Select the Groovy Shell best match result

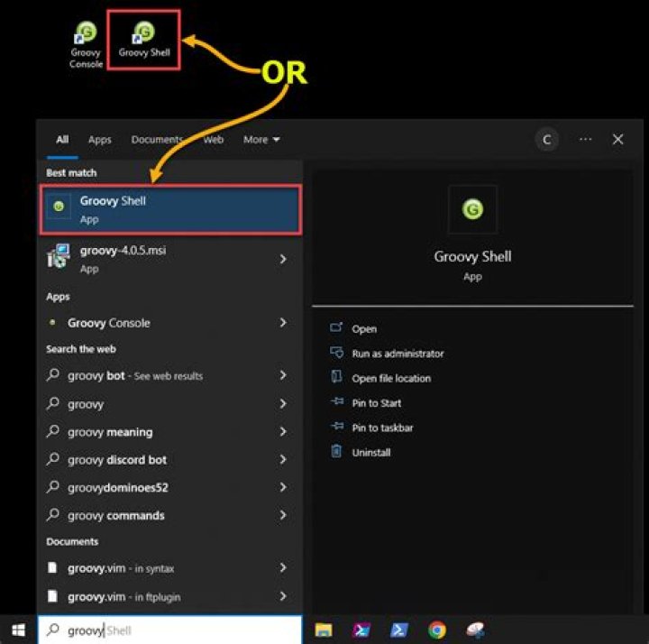tap(170, 210)
